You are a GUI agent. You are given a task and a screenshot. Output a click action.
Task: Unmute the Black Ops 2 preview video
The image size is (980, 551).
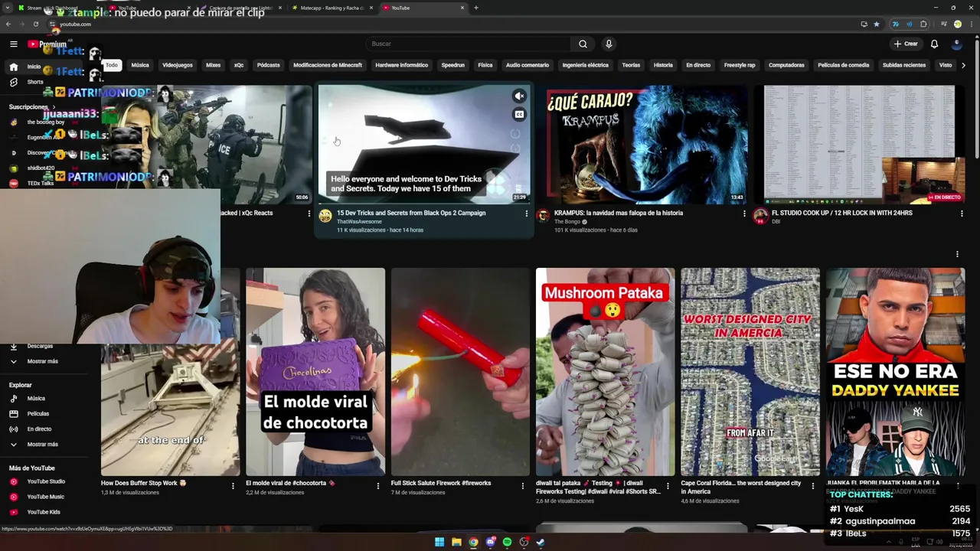coord(519,96)
